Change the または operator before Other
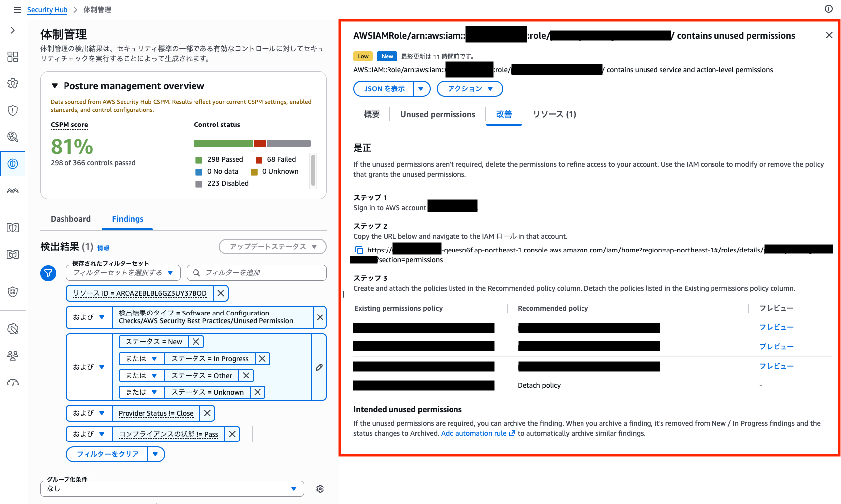 tap(142, 376)
